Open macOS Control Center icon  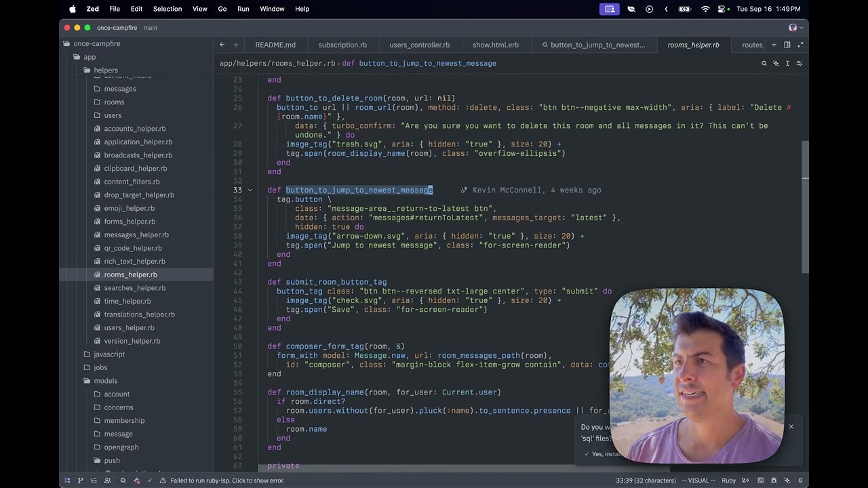tap(721, 9)
